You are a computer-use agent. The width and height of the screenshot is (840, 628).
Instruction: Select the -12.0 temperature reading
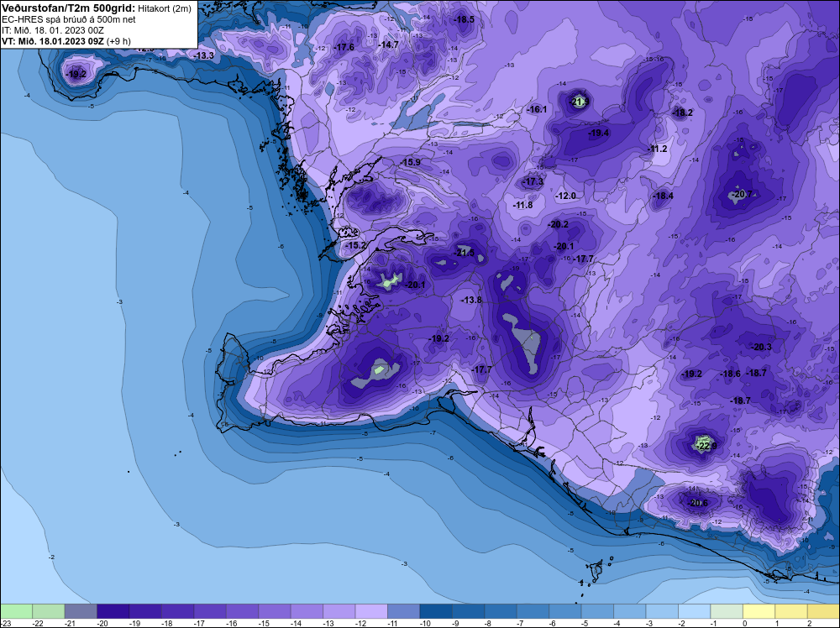565,196
